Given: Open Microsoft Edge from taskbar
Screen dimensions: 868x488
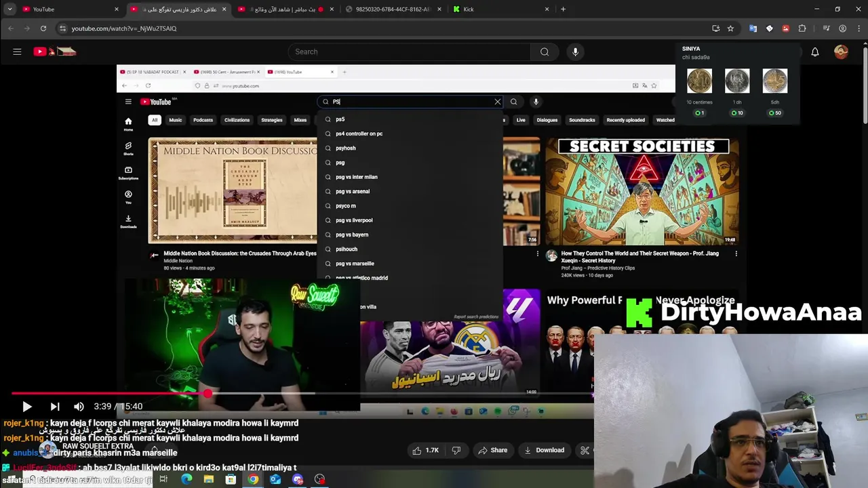Looking at the screenshot, I should [x=186, y=479].
